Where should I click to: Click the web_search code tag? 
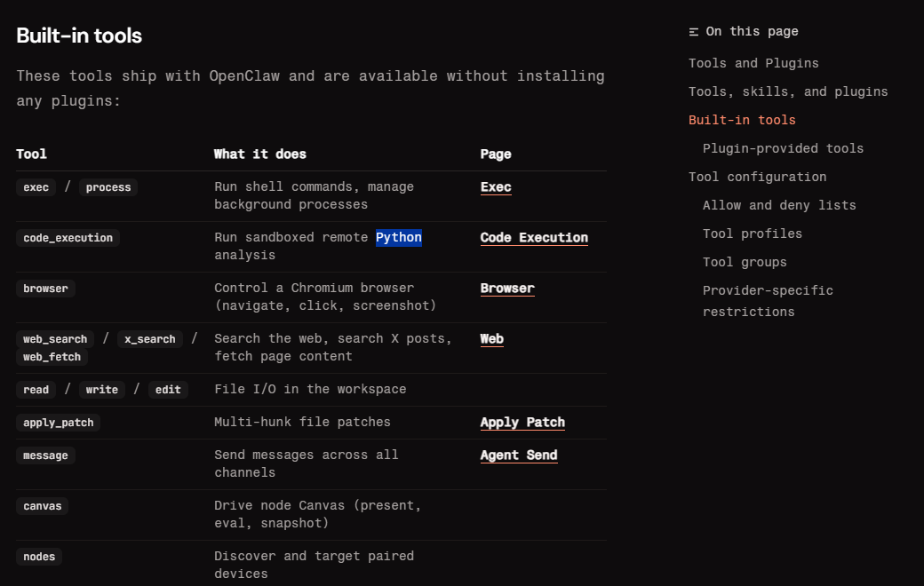click(x=55, y=339)
